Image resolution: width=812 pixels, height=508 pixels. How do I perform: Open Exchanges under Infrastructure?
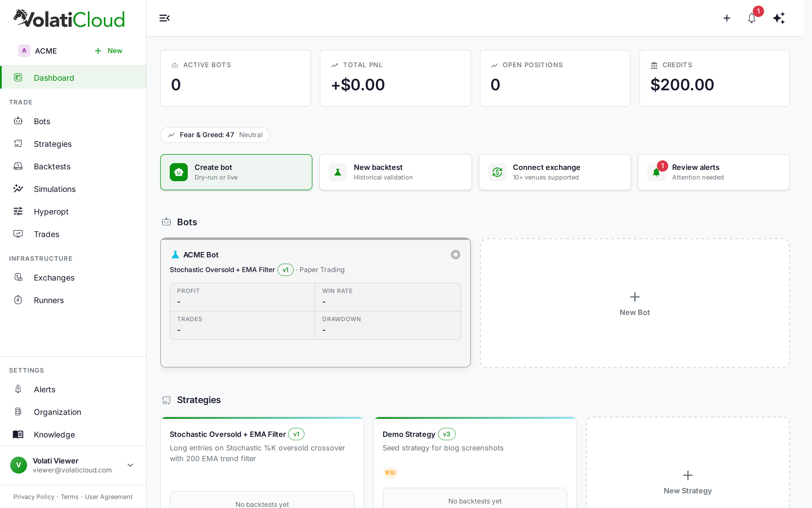pyautogui.click(x=73, y=277)
